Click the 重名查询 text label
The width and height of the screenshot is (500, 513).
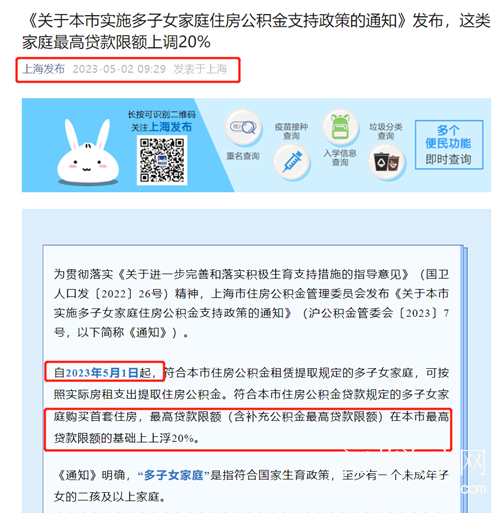(243, 156)
